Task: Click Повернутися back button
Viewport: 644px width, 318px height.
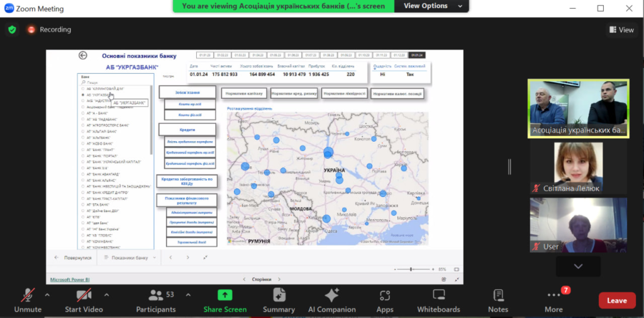Action: point(74,258)
